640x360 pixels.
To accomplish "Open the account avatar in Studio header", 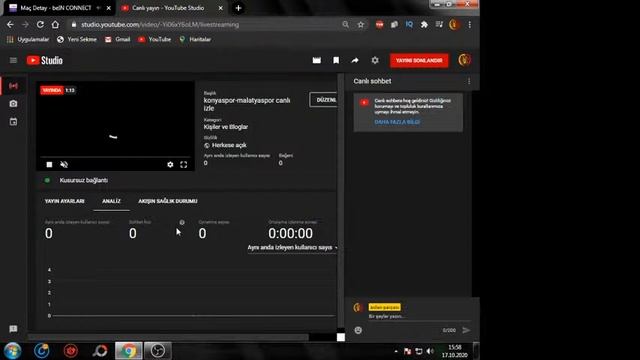I will coord(464,60).
